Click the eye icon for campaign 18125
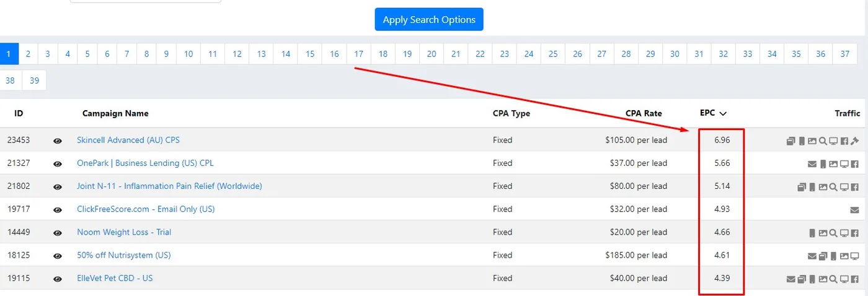Viewport: 868px width, 296px height. click(x=58, y=256)
